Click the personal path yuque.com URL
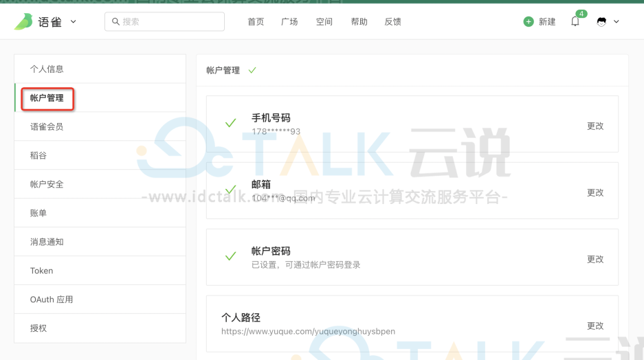Viewport: 644px width, 360px height. 308,331
